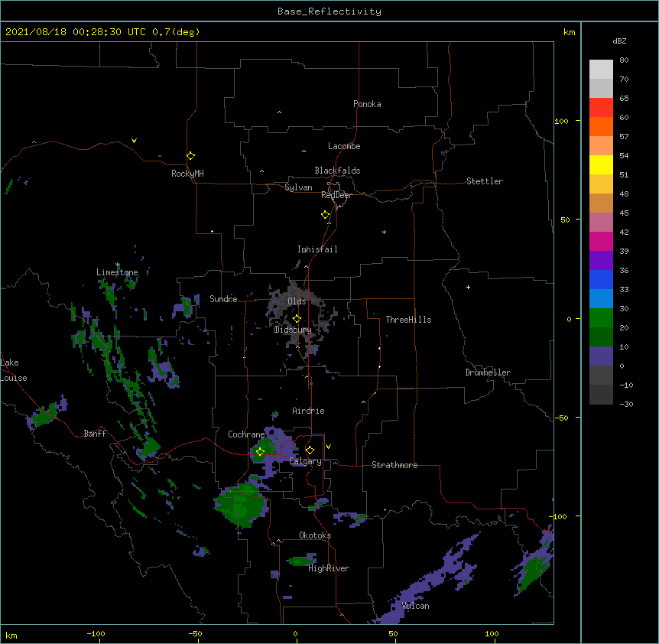Image resolution: width=659 pixels, height=644 pixels.
Task: Click the Innisfail city label
Action: [x=317, y=249]
